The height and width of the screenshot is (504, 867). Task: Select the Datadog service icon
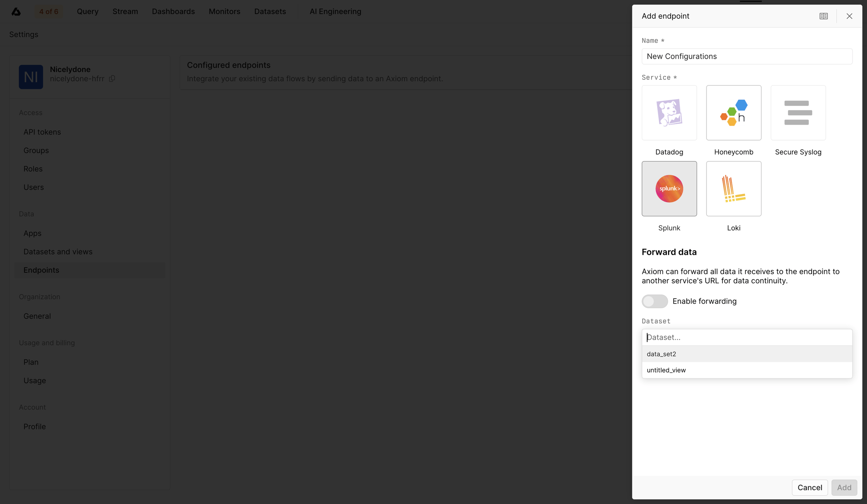point(669,113)
